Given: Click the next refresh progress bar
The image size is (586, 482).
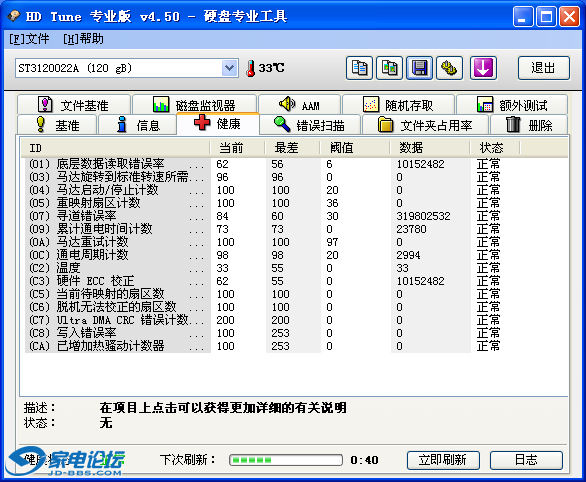Looking at the screenshot, I should click(286, 460).
